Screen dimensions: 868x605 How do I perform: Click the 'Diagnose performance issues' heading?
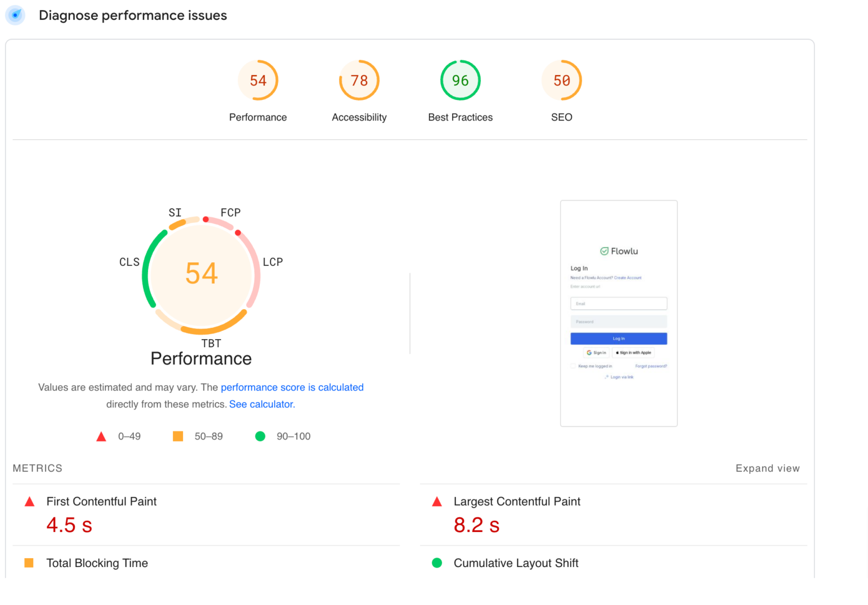pos(133,15)
